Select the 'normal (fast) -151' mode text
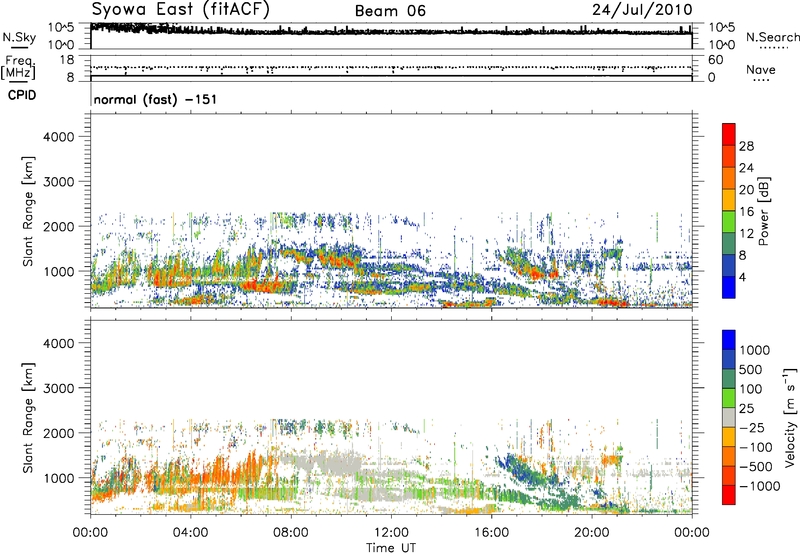800x554 pixels. pyautogui.click(x=155, y=99)
